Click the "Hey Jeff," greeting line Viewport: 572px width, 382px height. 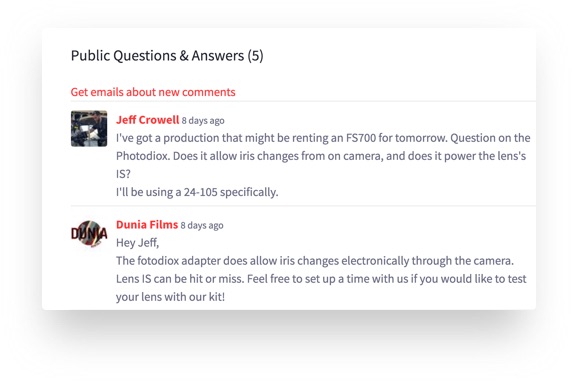[138, 243]
